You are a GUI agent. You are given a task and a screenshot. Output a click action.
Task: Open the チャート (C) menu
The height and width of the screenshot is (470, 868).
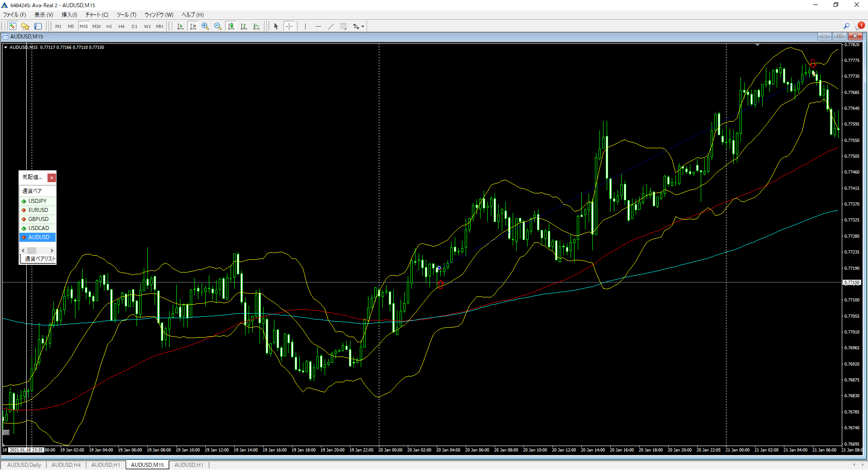(x=97, y=14)
